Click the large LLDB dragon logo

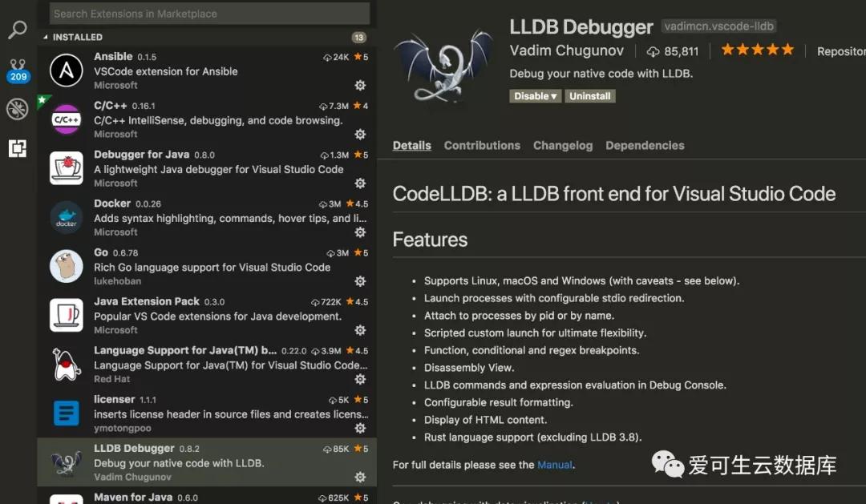click(443, 67)
